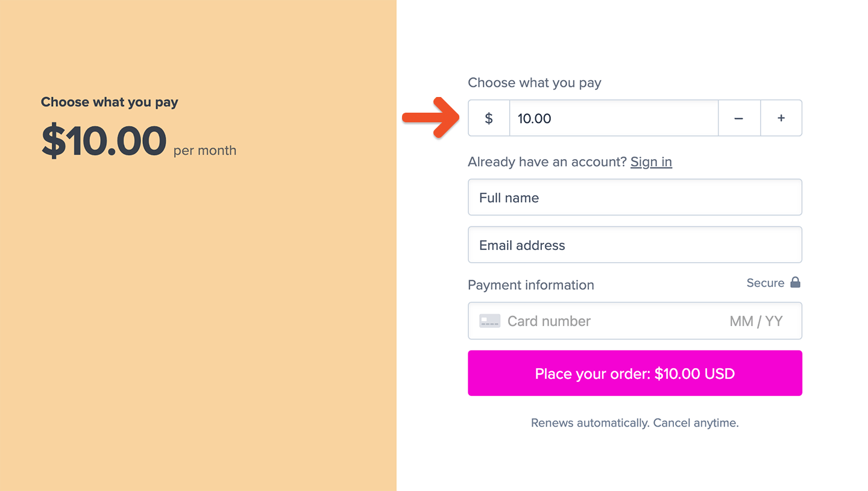
Task: Focus the 10.00 amount input field
Action: [x=613, y=118]
